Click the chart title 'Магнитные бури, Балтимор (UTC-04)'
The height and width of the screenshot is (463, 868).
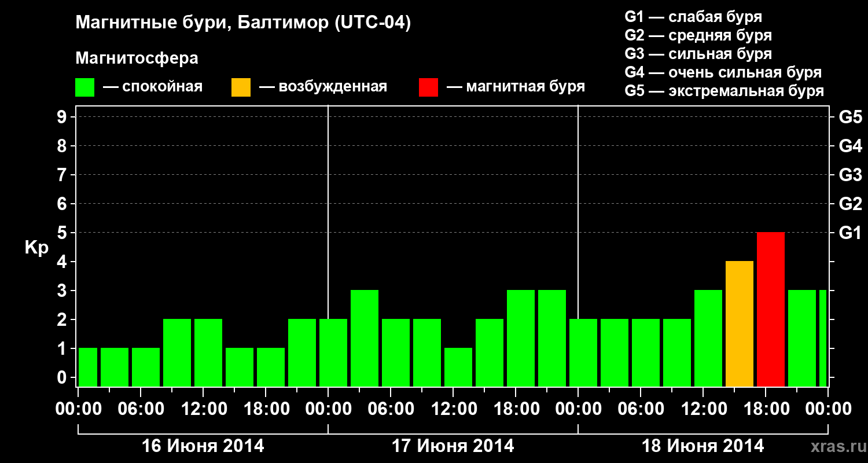[243, 23]
